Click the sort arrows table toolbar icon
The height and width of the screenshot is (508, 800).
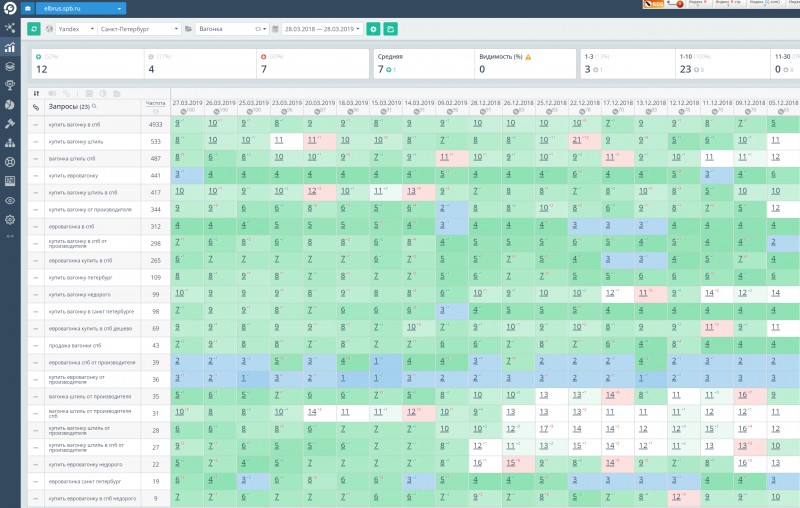pyautogui.click(x=36, y=93)
